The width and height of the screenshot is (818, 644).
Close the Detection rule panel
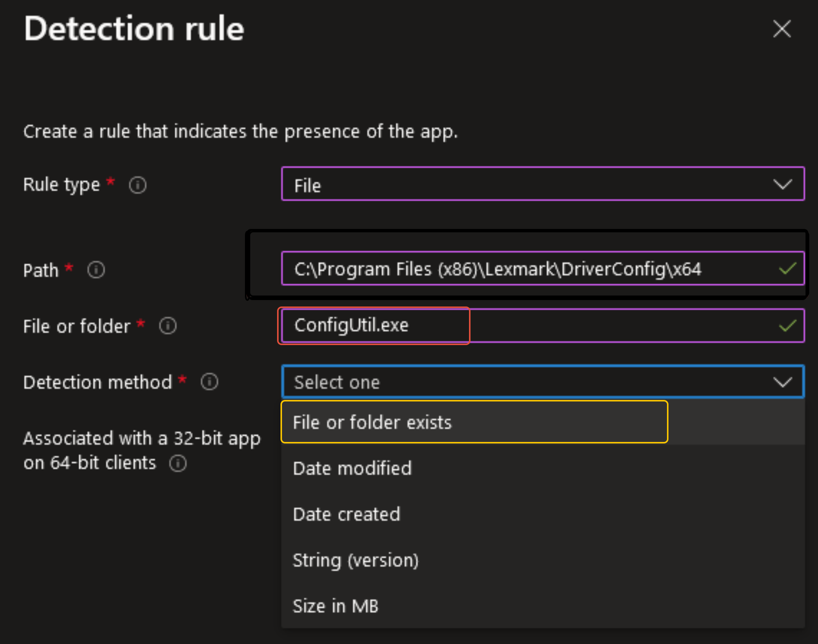coord(782,29)
